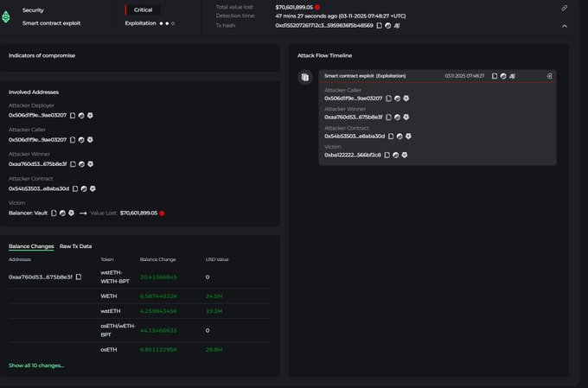Open explorer icon for Attacker Winner, Involved Addresses
Image resolution: width=588 pixels, height=388 pixels.
click(82, 164)
